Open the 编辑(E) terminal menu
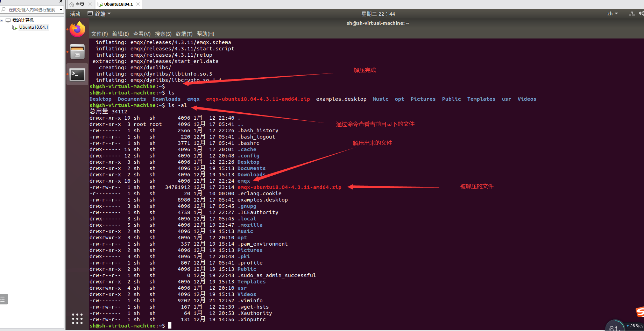The image size is (644, 331). (121, 34)
